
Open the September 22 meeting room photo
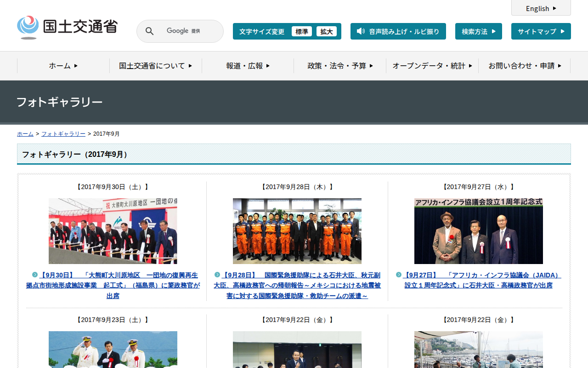(297, 350)
